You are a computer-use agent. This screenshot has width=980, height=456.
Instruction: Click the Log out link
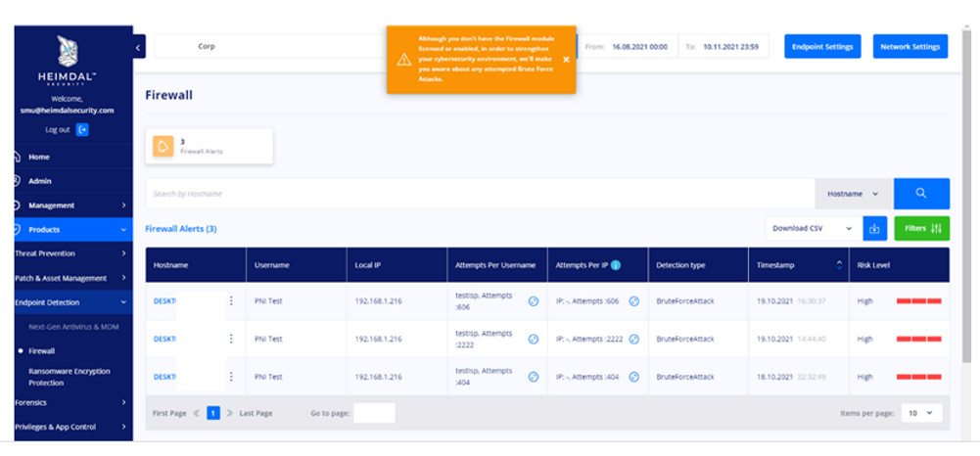58,130
